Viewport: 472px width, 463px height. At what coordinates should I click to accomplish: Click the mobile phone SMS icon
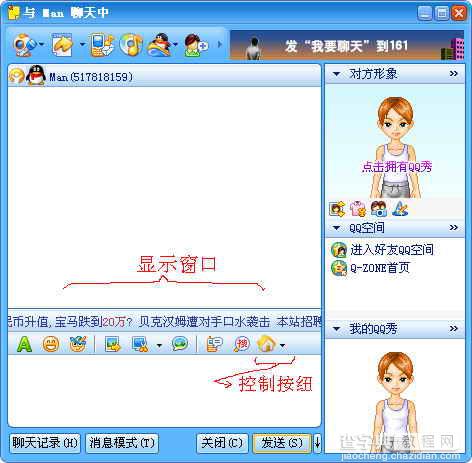coord(102,44)
